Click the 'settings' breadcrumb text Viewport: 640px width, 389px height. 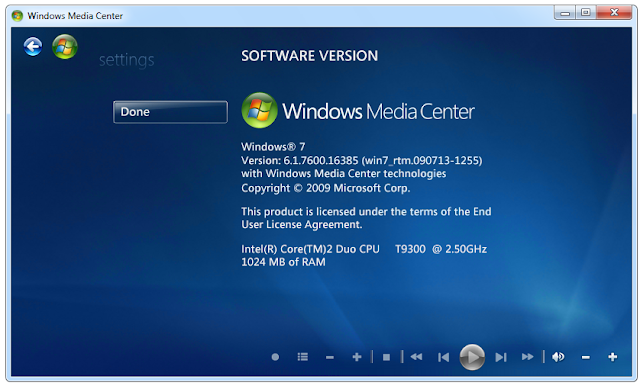pos(127,60)
